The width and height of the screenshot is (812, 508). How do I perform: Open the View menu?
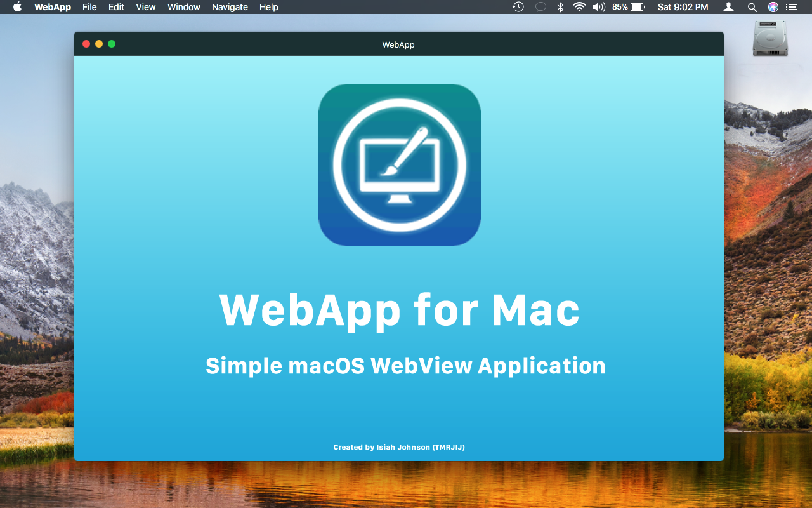coord(146,7)
